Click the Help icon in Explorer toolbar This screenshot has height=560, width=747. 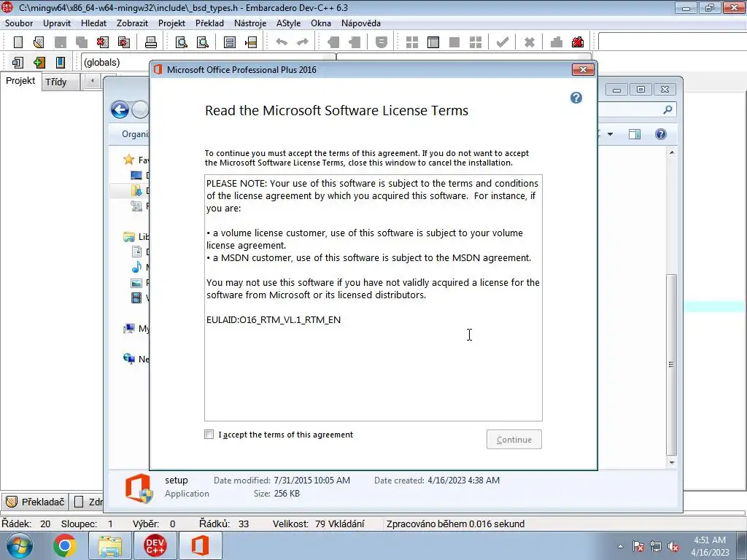click(660, 134)
